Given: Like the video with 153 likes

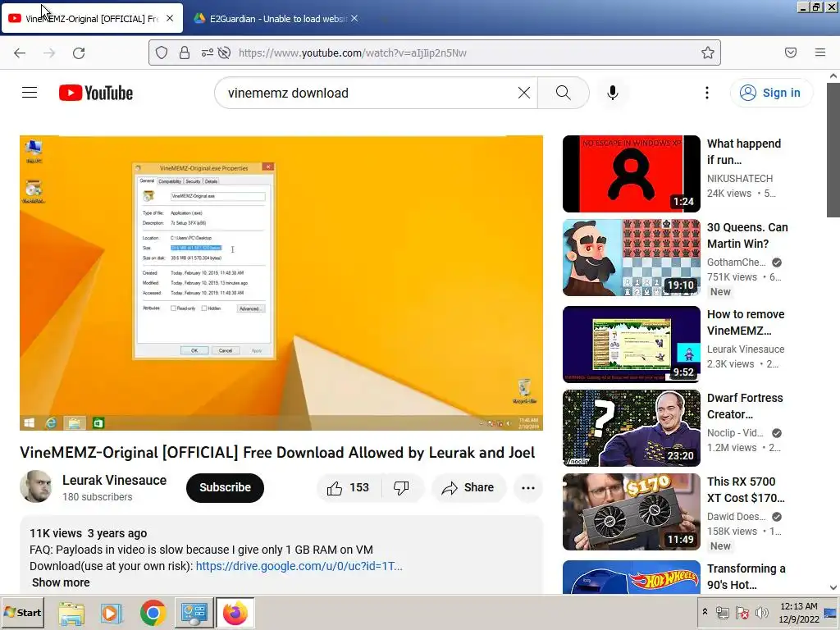Looking at the screenshot, I should [349, 487].
